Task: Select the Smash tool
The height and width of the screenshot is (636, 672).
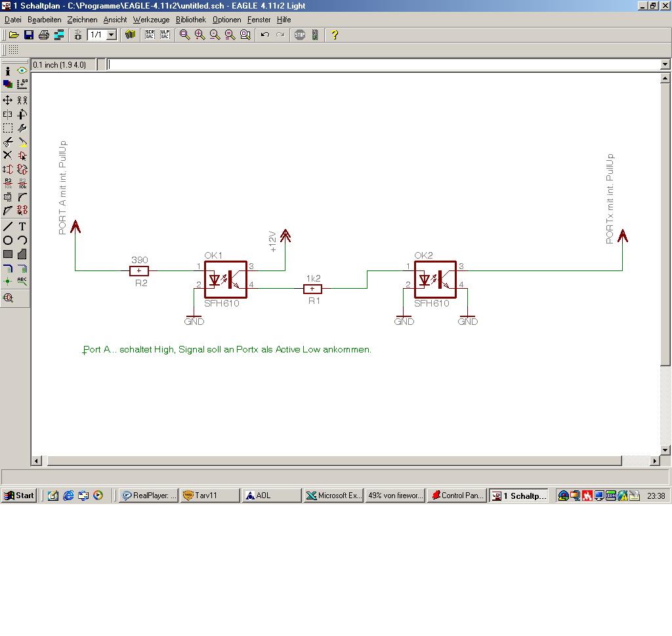Action: [8, 197]
